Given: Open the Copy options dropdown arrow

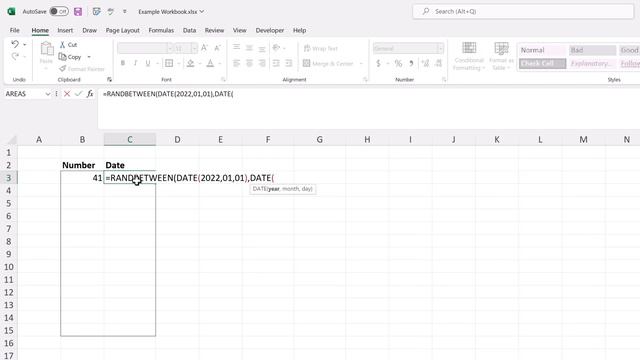Looking at the screenshot, I should 89,57.
